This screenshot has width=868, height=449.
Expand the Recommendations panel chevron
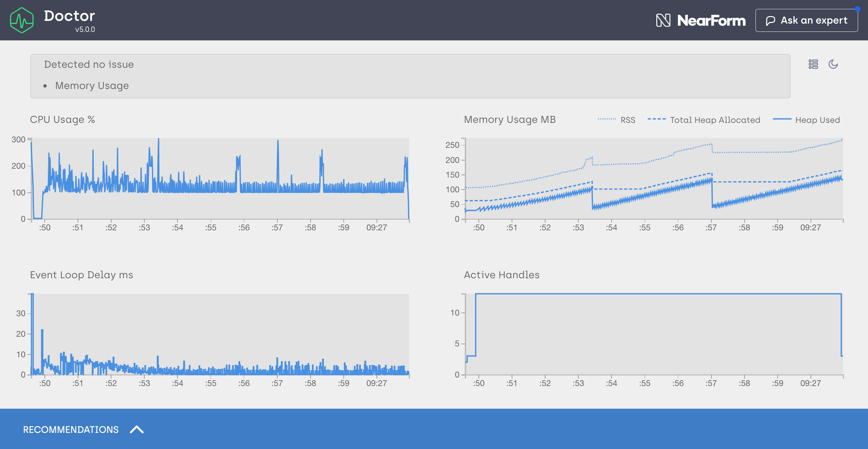(136, 429)
